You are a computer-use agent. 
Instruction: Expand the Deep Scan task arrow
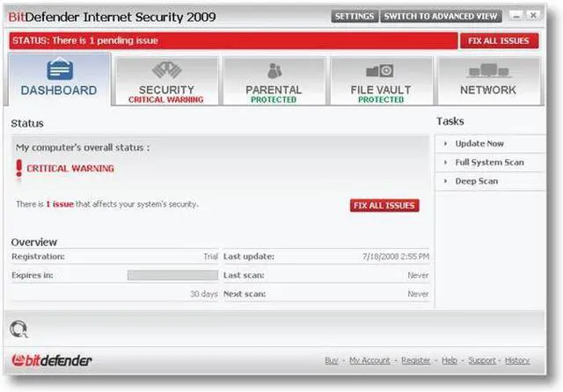pyautogui.click(x=446, y=181)
